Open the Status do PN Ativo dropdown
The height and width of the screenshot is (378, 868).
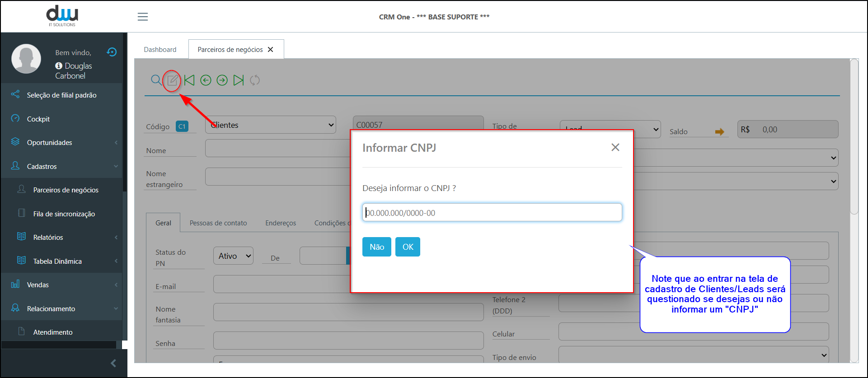(x=233, y=256)
